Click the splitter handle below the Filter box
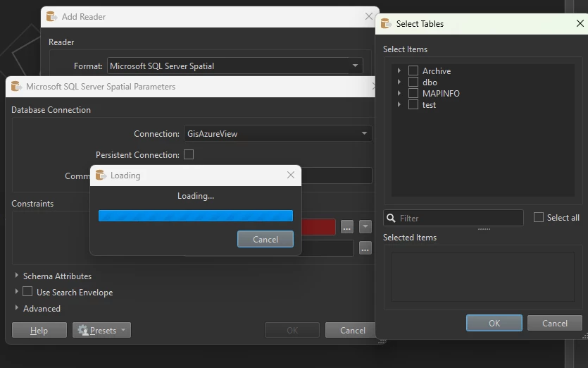This screenshot has width=588, height=368. coord(484,229)
